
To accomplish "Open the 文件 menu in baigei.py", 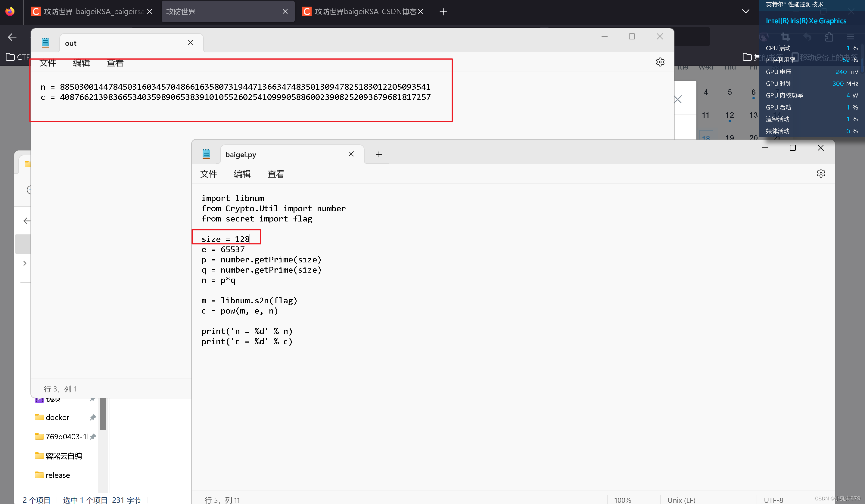I will coord(209,174).
